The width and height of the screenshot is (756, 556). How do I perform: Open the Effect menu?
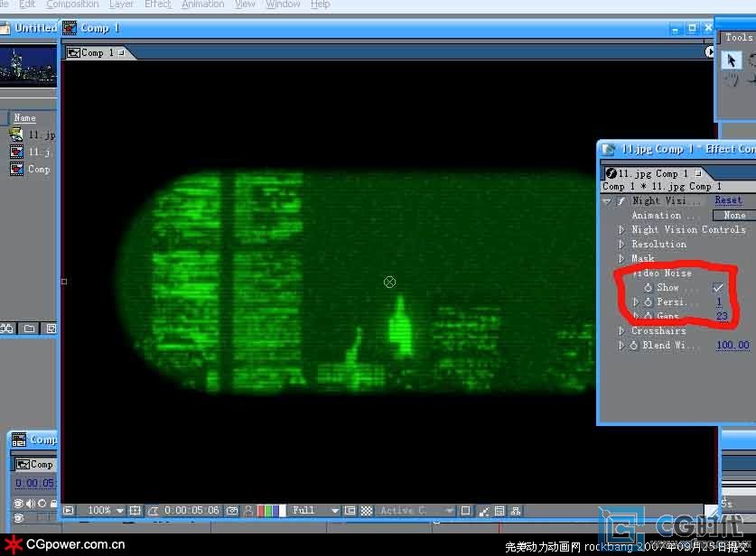point(158,5)
